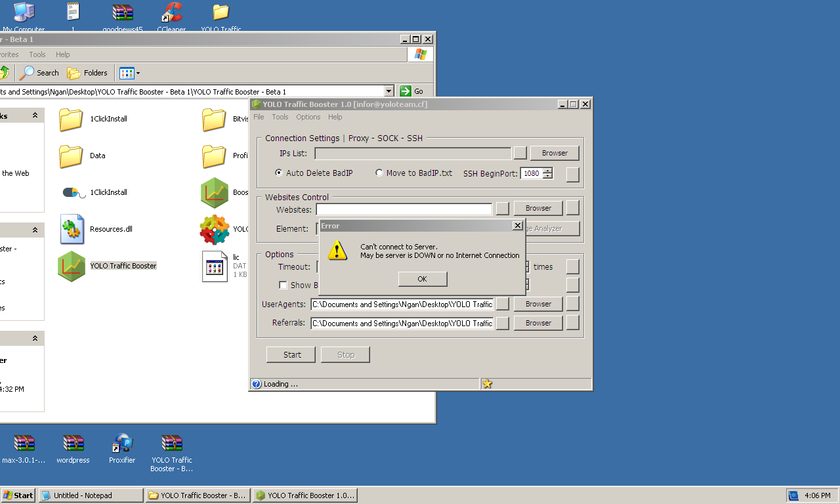Open the Windows Start menu
Image resolution: width=840 pixels, height=504 pixels.
pyautogui.click(x=18, y=495)
